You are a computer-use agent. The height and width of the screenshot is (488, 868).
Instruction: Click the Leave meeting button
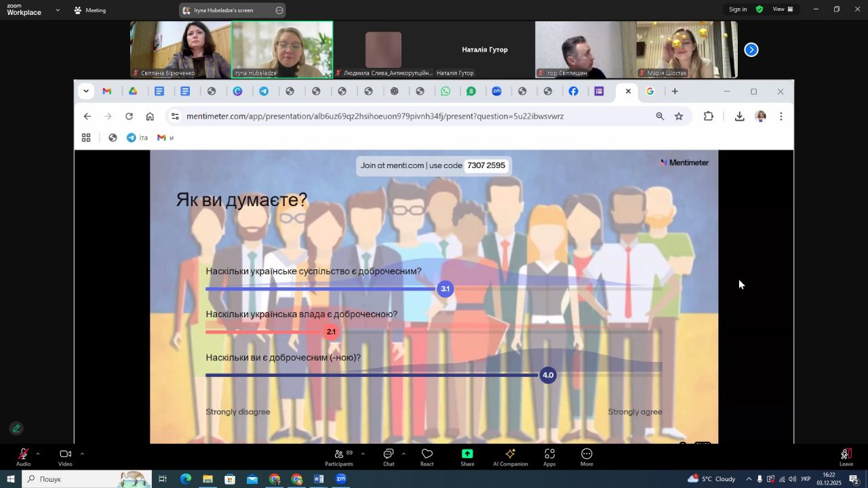[x=846, y=455]
